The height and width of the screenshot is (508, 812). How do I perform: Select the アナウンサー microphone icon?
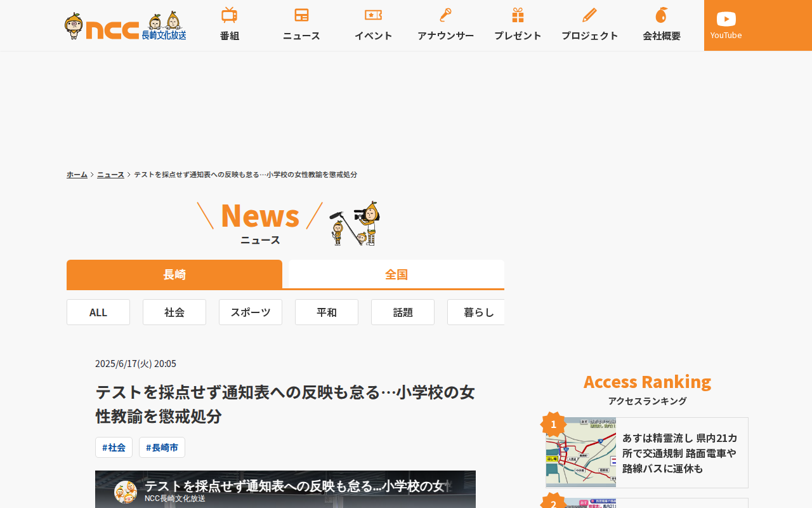pyautogui.click(x=445, y=15)
